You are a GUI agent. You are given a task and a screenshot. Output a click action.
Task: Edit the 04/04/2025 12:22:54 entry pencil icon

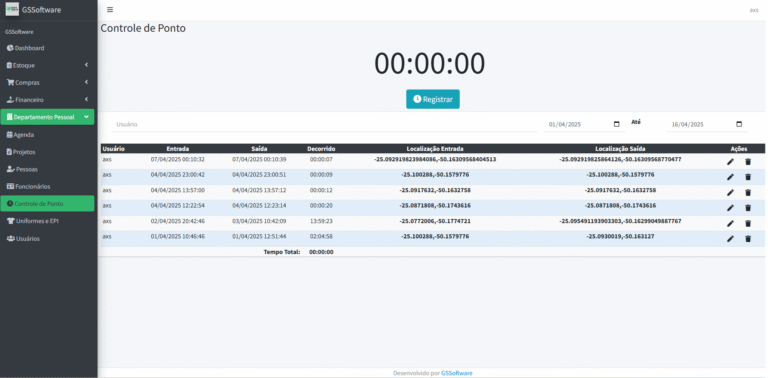pos(730,208)
